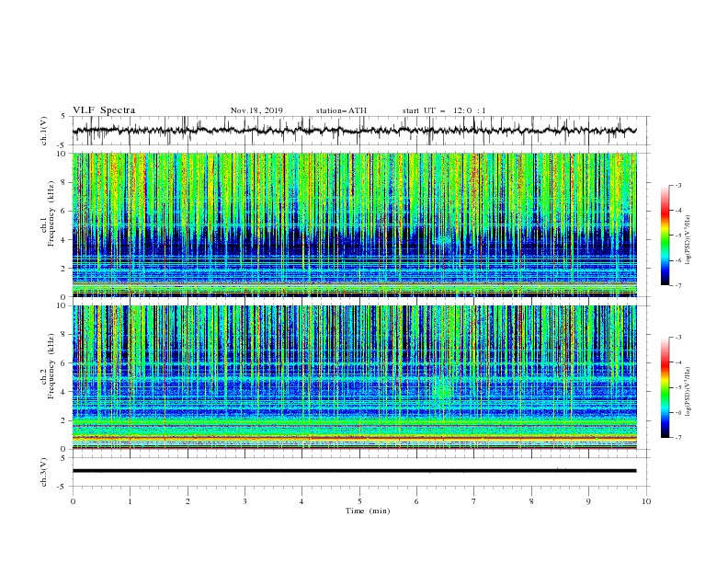Click time axis tick label '2'

point(188,501)
